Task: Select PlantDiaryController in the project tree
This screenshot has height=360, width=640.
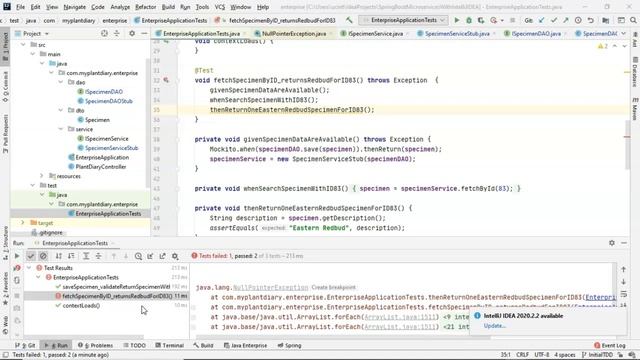Action: click(100, 167)
